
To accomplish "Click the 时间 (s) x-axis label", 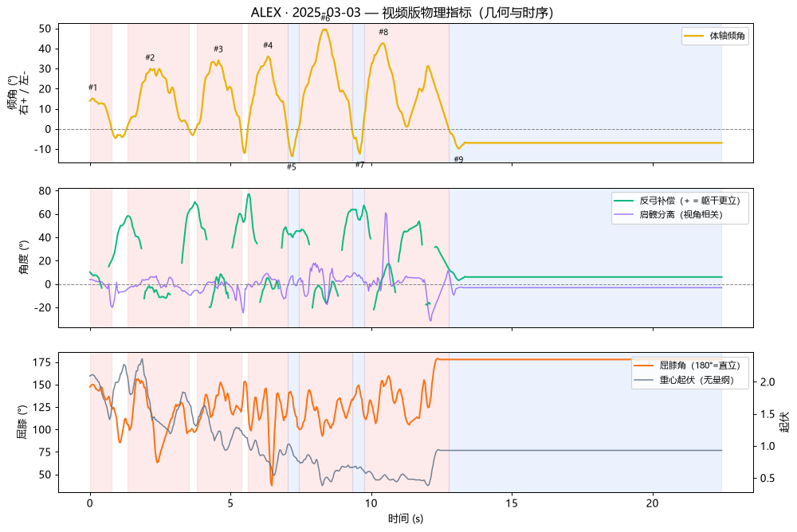I will click(406, 518).
